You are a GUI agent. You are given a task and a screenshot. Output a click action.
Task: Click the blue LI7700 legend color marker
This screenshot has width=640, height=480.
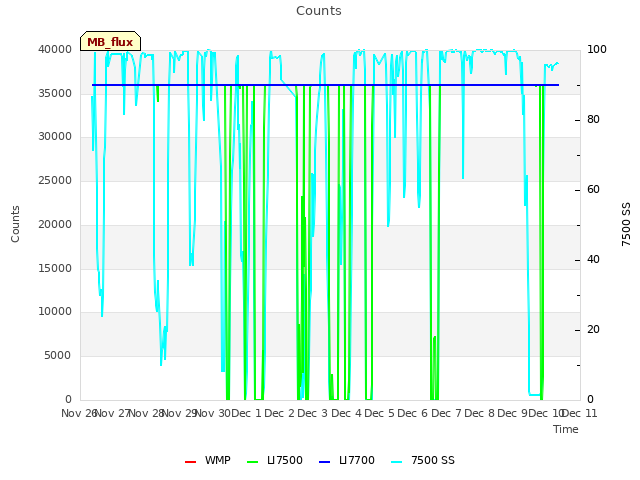tap(324, 462)
